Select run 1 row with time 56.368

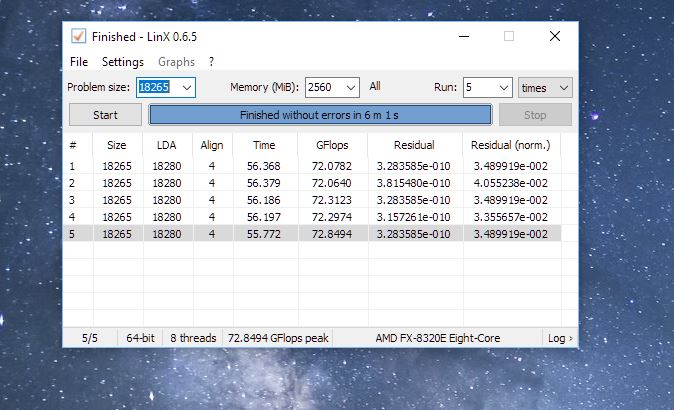tap(312, 166)
